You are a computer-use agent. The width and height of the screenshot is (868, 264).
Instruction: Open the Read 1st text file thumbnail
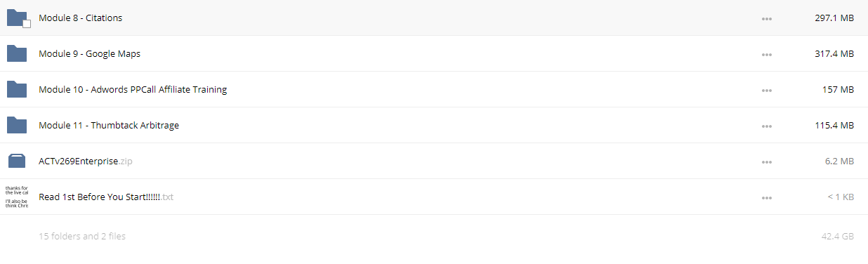17,197
